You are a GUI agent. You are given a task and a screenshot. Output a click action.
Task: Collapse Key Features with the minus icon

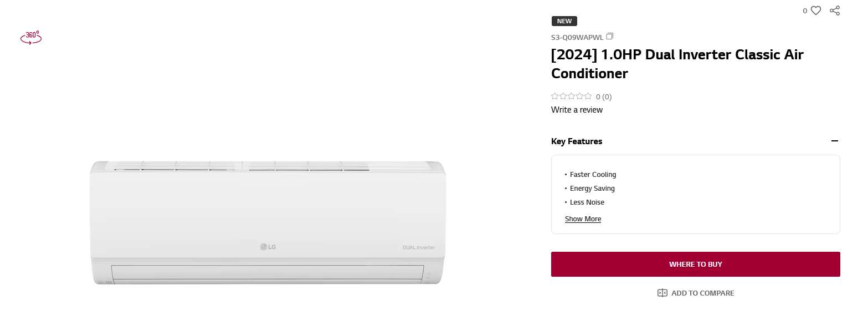835,141
